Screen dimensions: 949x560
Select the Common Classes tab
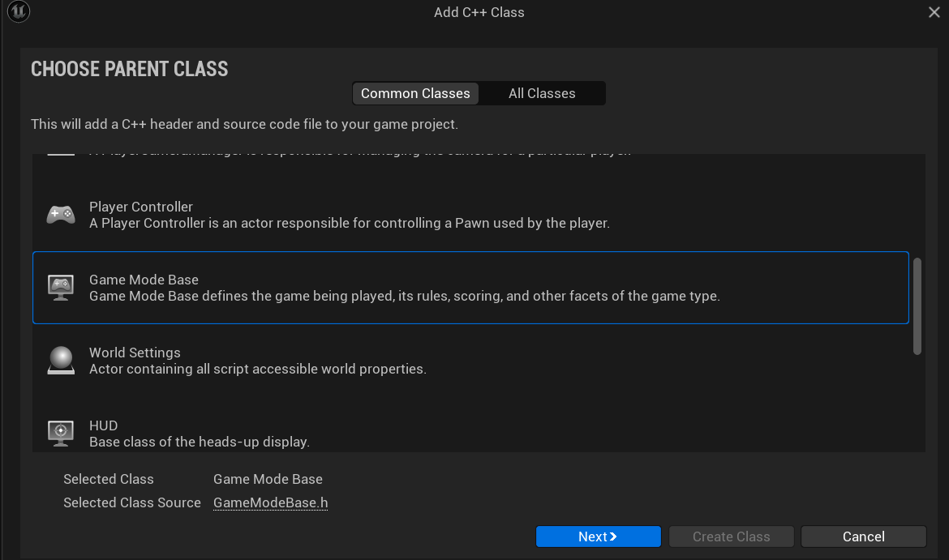point(415,93)
